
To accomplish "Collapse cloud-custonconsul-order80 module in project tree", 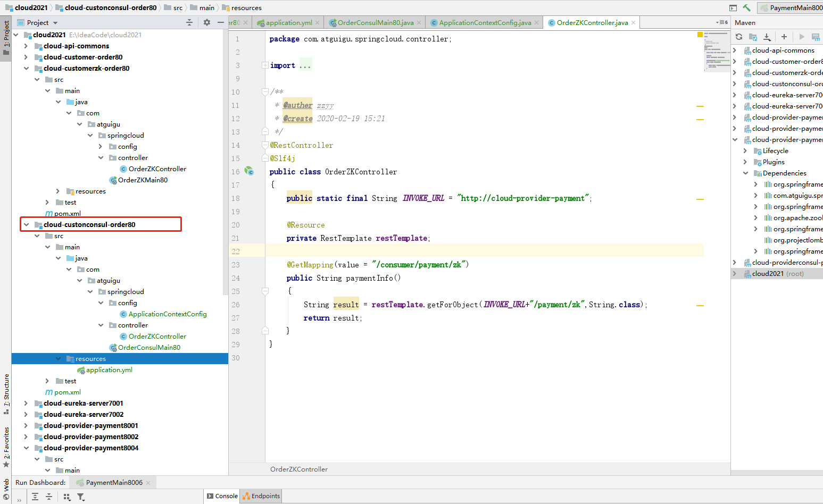I will pyautogui.click(x=26, y=224).
